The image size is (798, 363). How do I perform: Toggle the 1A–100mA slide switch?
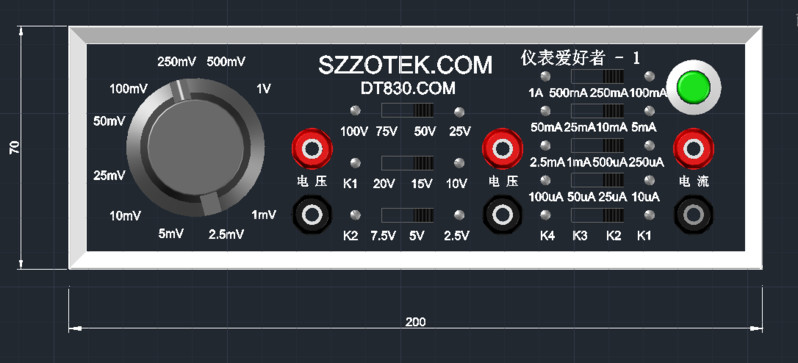pyautogui.click(x=597, y=76)
